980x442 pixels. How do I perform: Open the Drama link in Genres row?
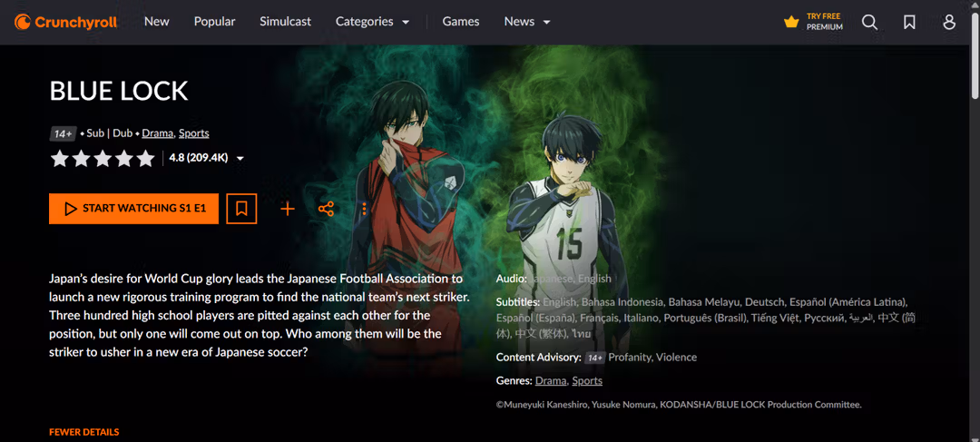coord(551,380)
